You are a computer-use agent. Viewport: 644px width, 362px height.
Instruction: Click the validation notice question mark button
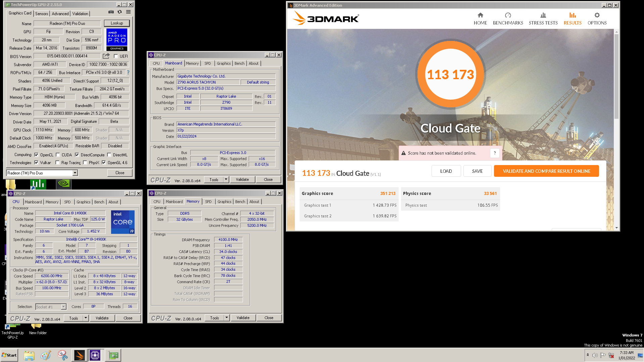495,153
